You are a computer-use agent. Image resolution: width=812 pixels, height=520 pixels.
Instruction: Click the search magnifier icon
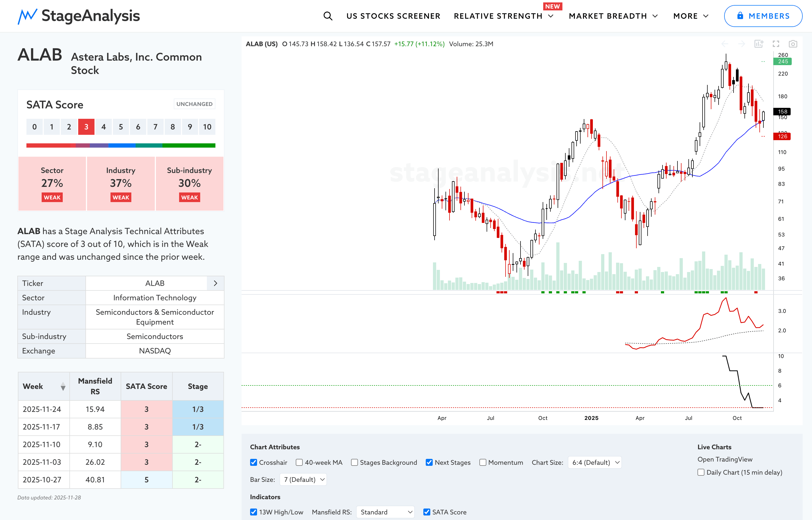point(328,16)
